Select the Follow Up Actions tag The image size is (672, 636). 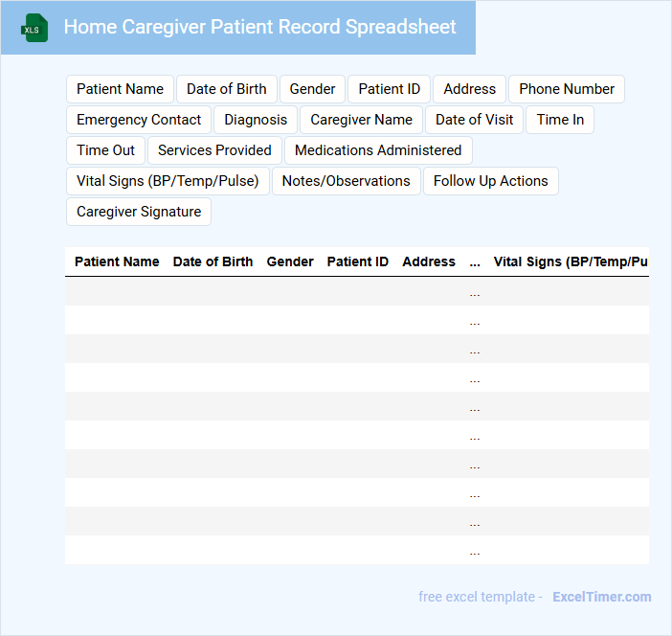[x=490, y=181]
